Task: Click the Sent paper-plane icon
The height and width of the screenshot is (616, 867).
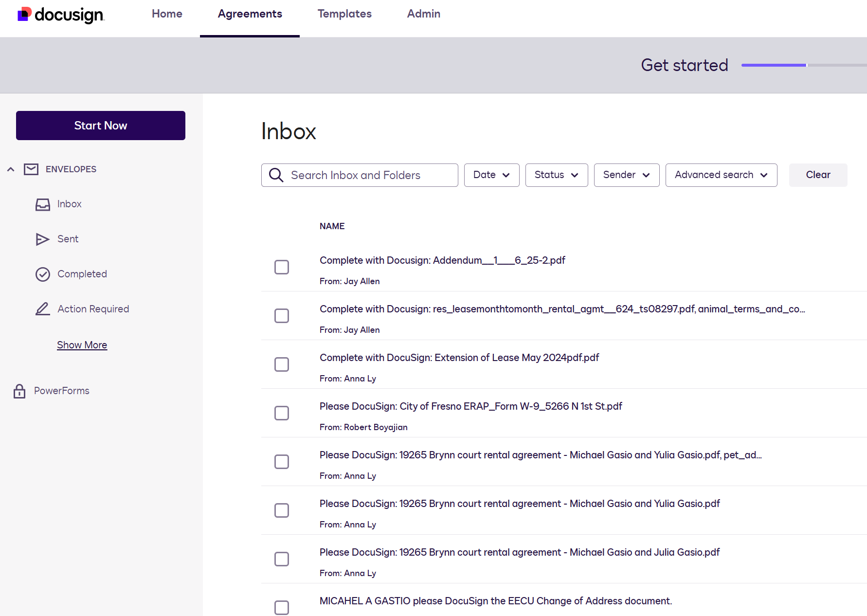Action: [43, 239]
